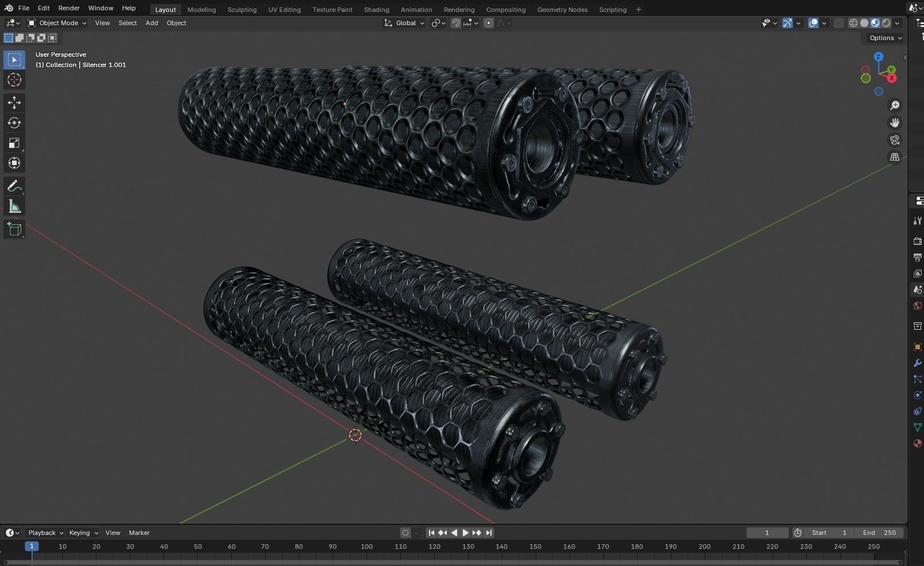
Task: Select the Transform tool
Action: [x=14, y=163]
